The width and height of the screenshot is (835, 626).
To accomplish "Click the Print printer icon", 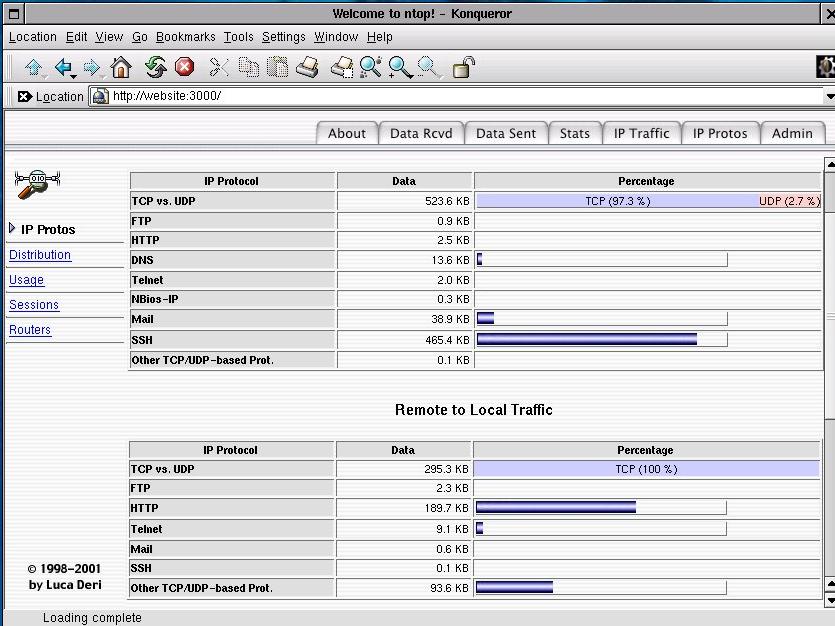I will coord(308,67).
